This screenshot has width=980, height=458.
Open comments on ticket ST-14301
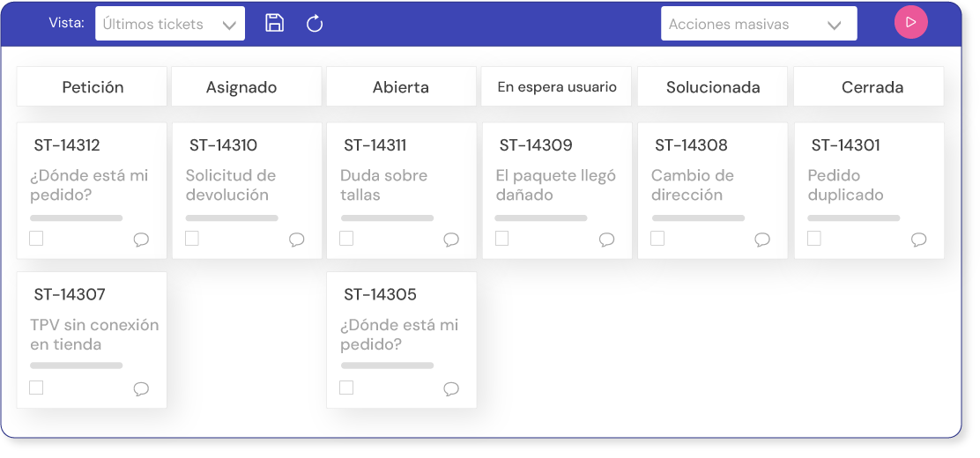point(918,240)
